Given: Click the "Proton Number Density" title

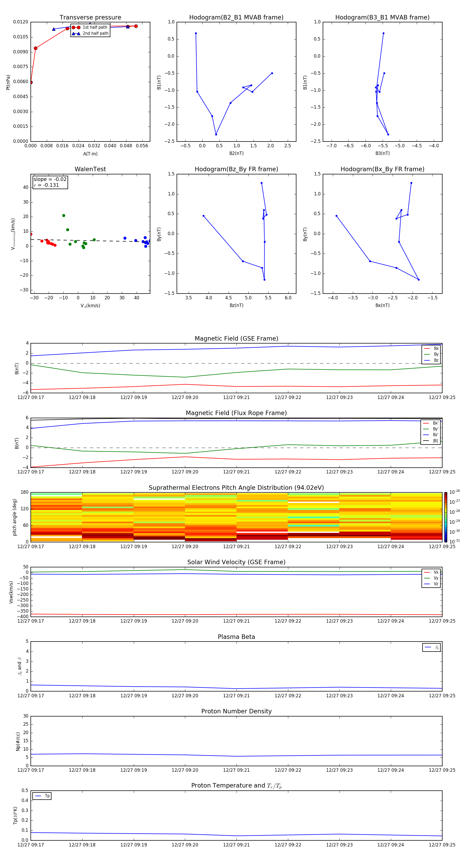Looking at the screenshot, I should (236, 711).
